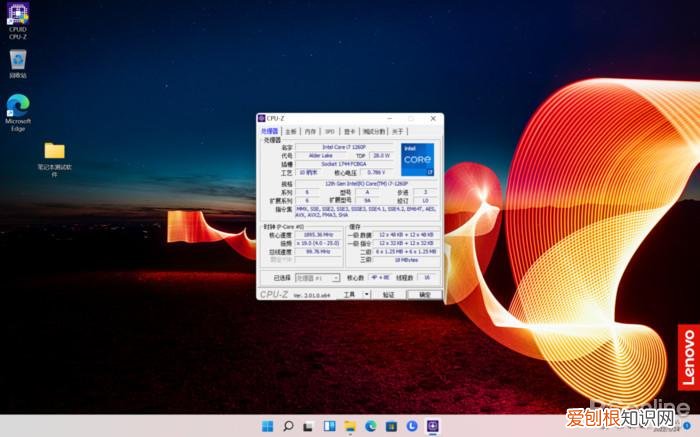This screenshot has height=437, width=700.
Task: Click the Intel Core logo in CPU-Z
Action: point(417,159)
